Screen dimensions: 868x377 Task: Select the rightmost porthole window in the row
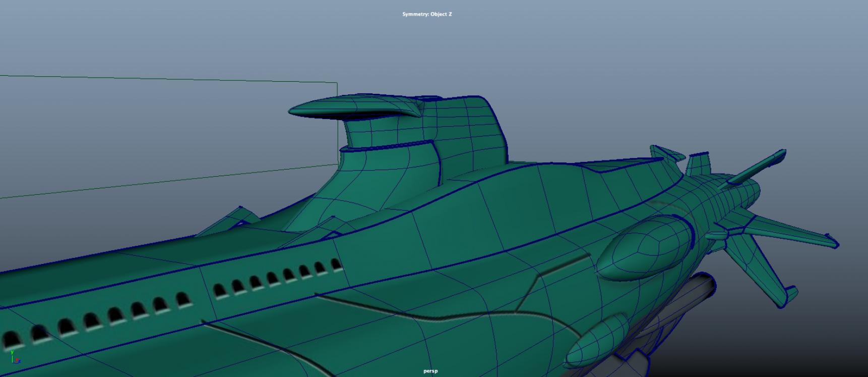(x=337, y=264)
